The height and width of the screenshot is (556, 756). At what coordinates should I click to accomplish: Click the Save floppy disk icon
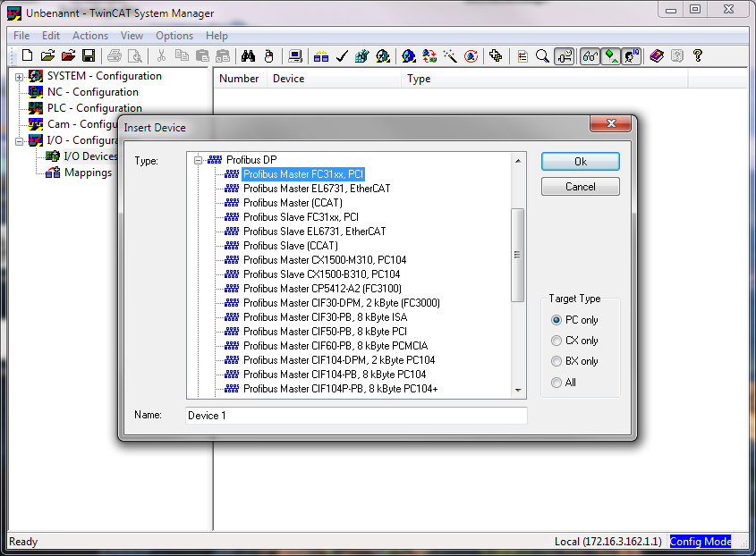pos(89,56)
